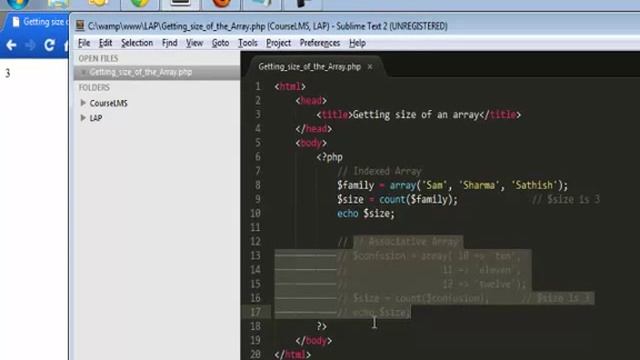Click the 'Sathish' string on line 8
The width and height of the screenshot is (640, 360).
click(534, 185)
